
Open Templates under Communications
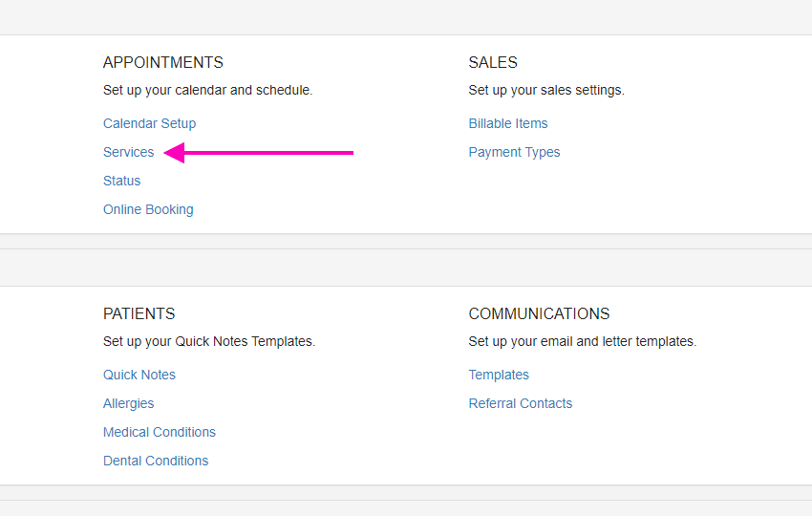pyautogui.click(x=499, y=376)
